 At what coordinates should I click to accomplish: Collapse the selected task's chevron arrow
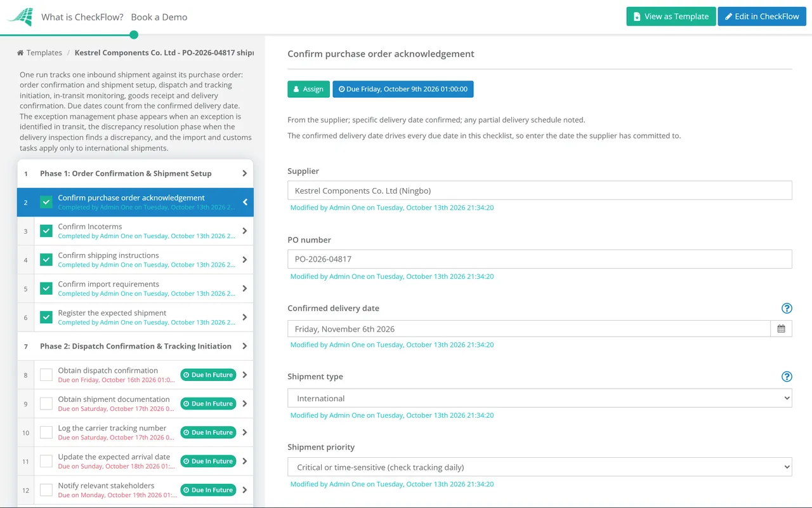tap(245, 203)
